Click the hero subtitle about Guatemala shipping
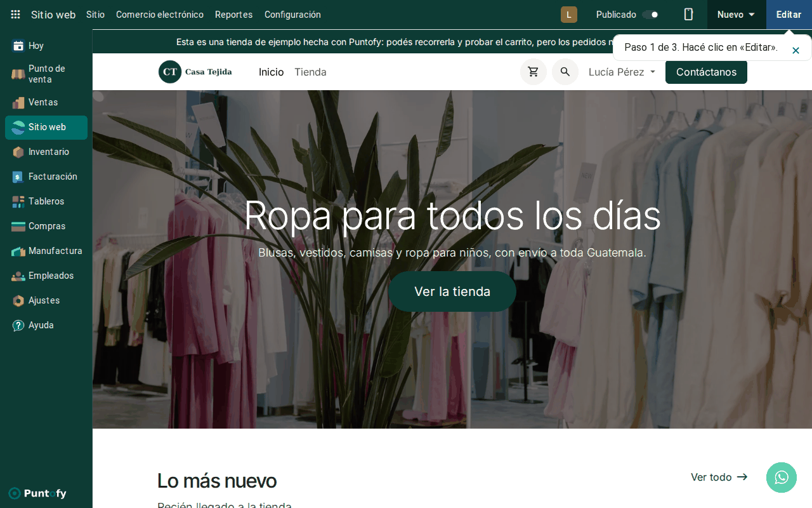 tap(452, 252)
